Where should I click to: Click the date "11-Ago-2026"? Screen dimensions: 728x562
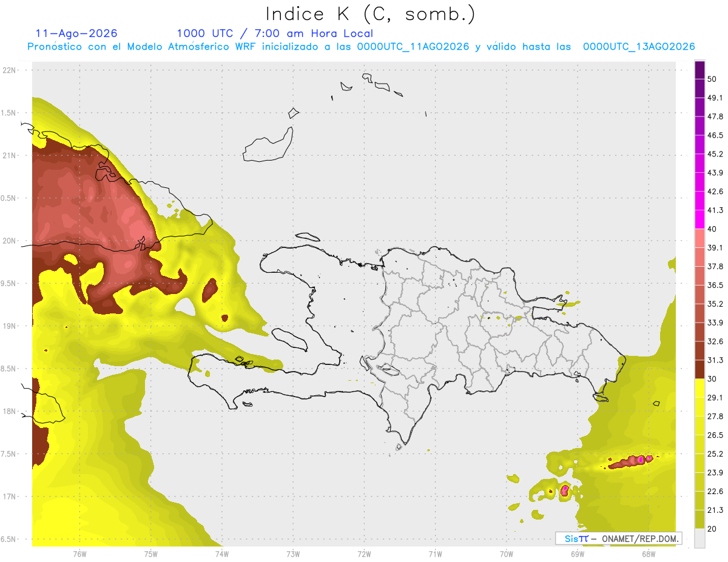76,33
